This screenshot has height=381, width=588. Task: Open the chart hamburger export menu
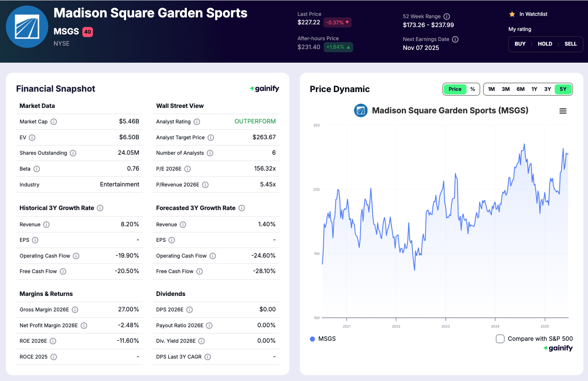(563, 111)
